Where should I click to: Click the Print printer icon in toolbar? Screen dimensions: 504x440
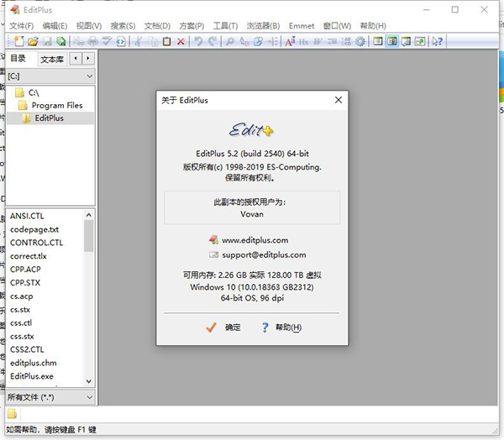[92, 41]
